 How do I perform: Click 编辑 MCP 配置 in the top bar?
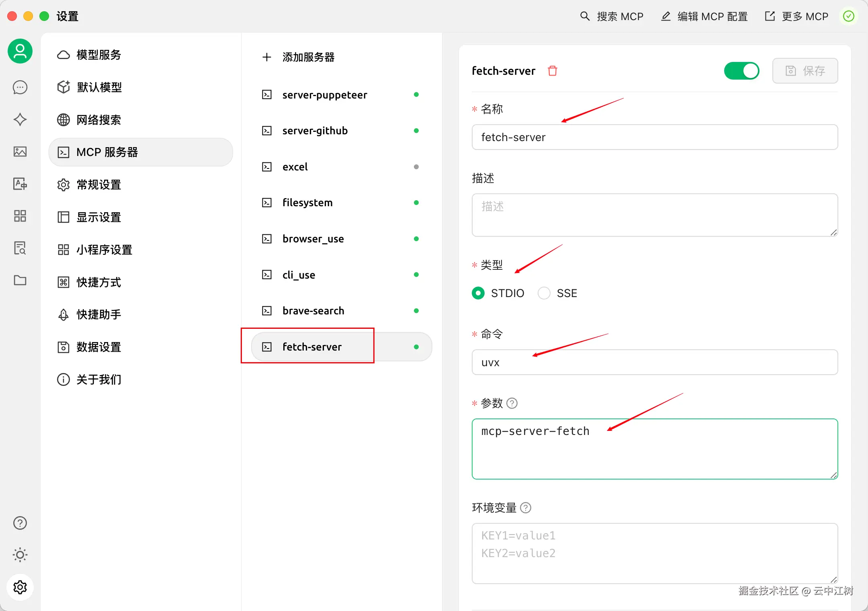704,16
